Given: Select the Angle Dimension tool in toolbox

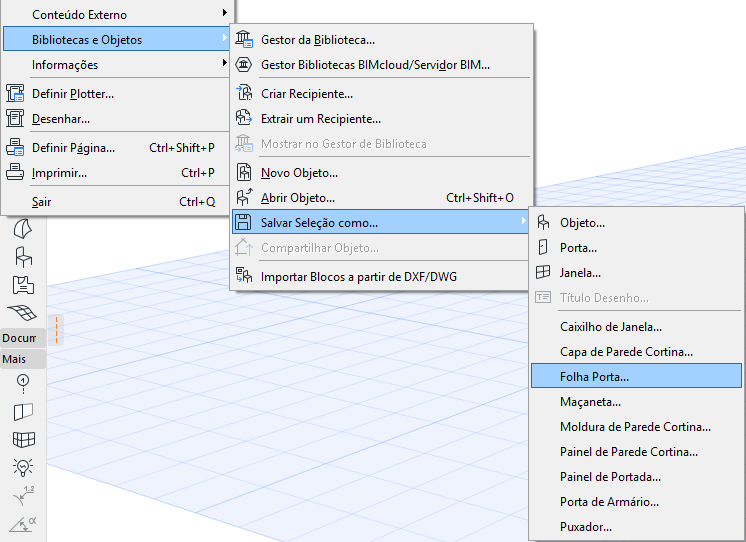Looking at the screenshot, I should point(23,524).
